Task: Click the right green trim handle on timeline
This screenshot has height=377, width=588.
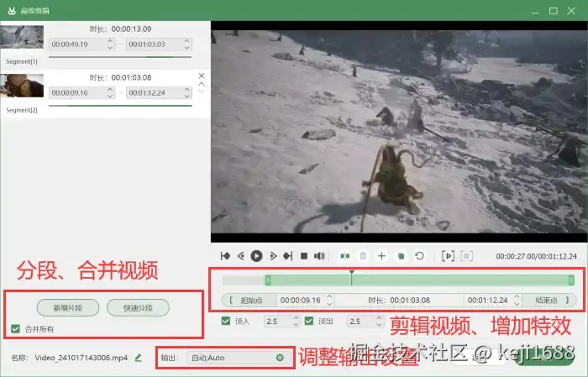Action: pos(571,280)
